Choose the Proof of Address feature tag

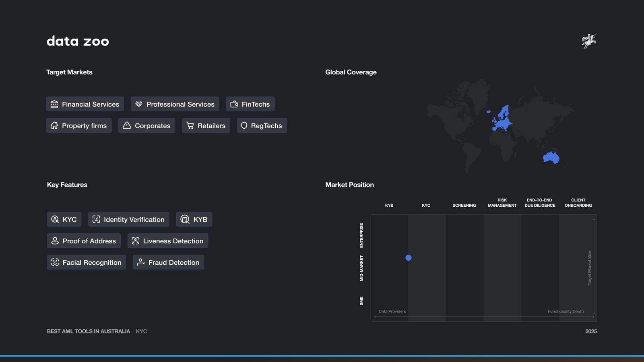84,241
